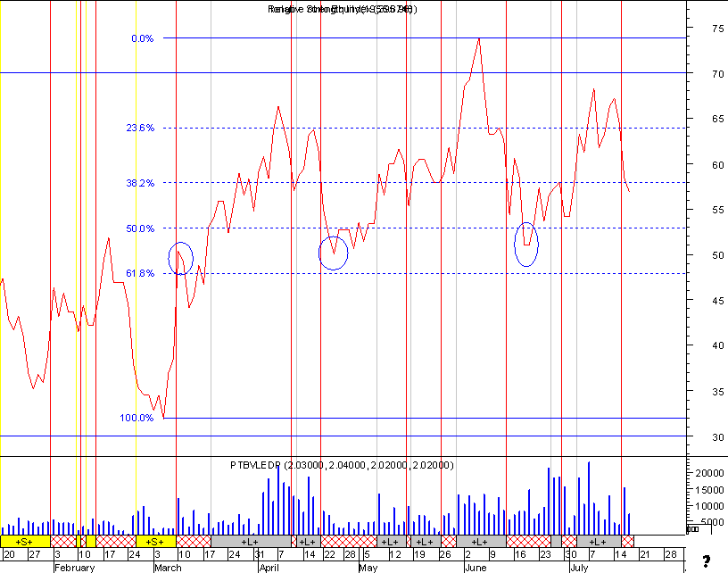Click the 70 value on RSI axis
Image resolution: width=728 pixels, height=573 pixels.
click(x=718, y=74)
